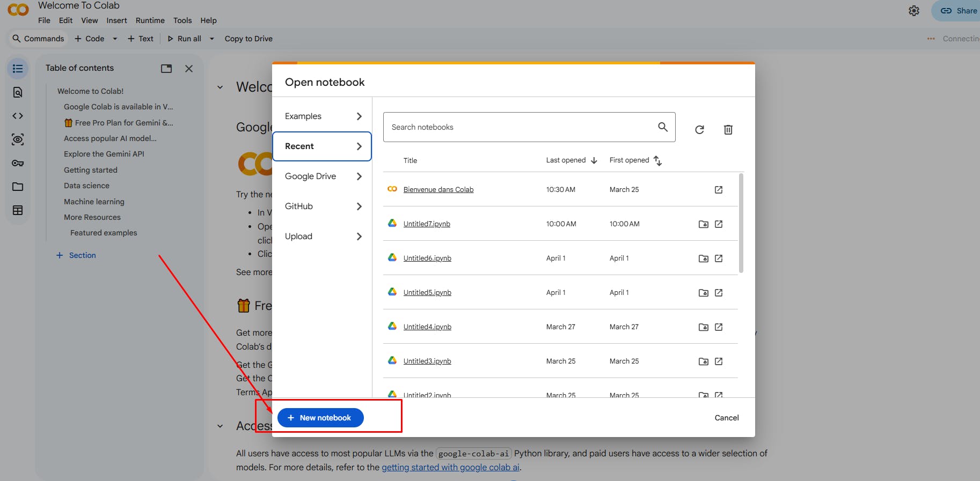This screenshot has width=980, height=481.
Task: Jump to Getting started in contents
Action: [x=91, y=170]
